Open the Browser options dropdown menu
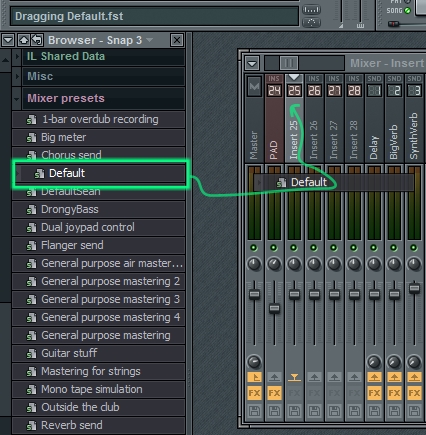 point(8,40)
